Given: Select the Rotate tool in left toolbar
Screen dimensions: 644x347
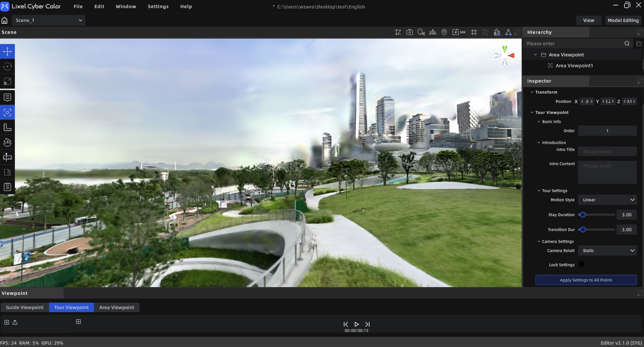Looking at the screenshot, I should coord(7,66).
